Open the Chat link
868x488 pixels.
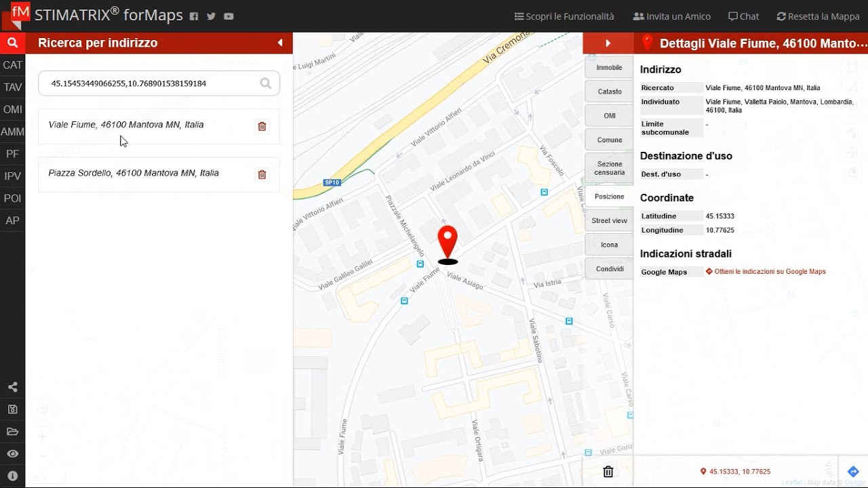tap(743, 16)
